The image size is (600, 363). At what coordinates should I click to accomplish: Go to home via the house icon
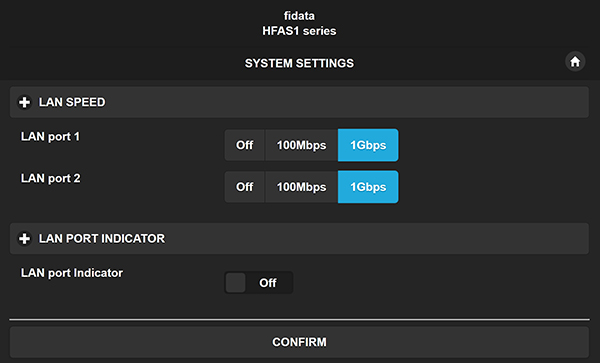click(x=575, y=62)
